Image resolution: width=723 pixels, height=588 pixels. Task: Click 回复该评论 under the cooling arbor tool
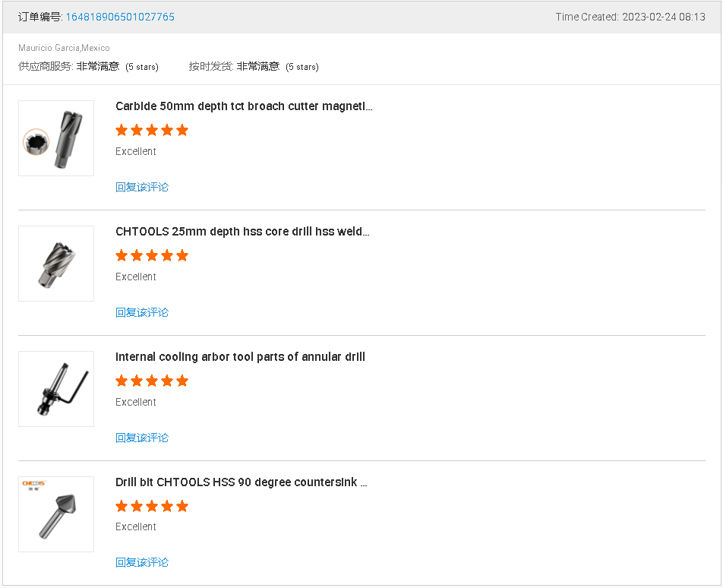coord(142,438)
